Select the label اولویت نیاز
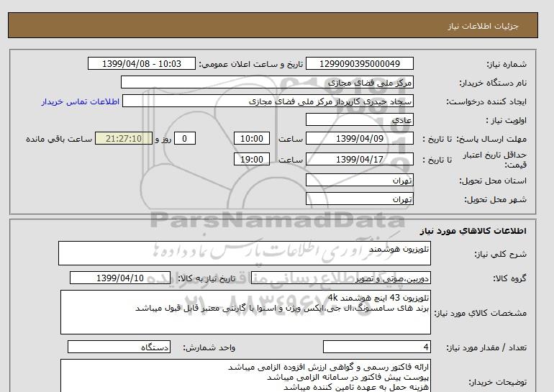 (506, 120)
